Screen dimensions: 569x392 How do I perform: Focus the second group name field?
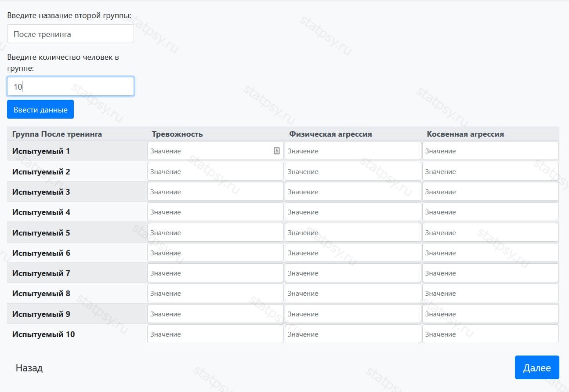pos(70,34)
